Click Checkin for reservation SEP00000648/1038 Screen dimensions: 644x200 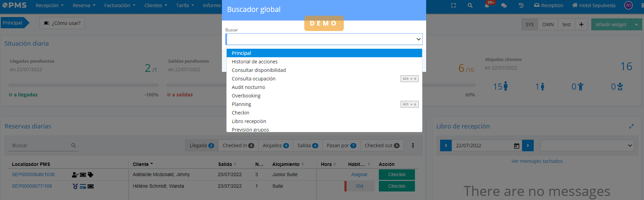[x=397, y=174]
